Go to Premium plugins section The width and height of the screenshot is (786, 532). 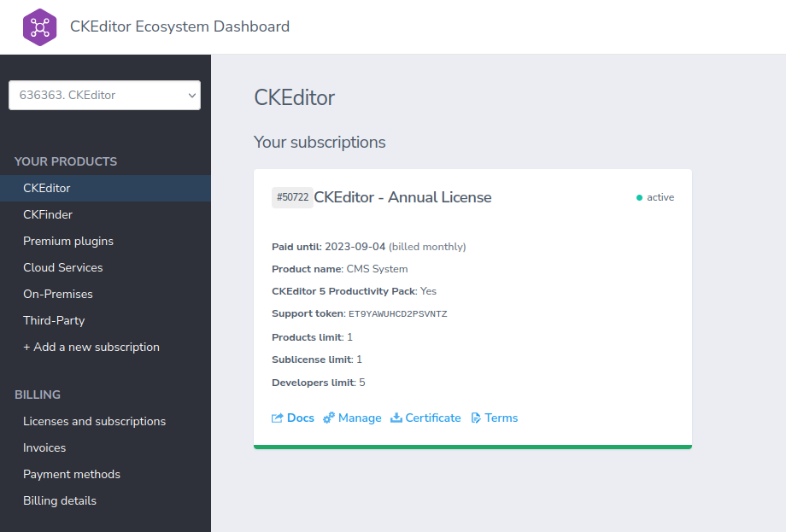pyautogui.click(x=68, y=241)
